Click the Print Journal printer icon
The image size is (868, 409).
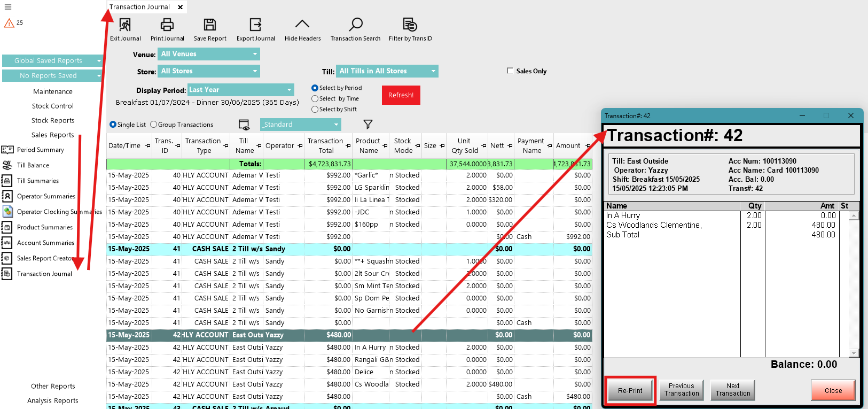pos(167,25)
